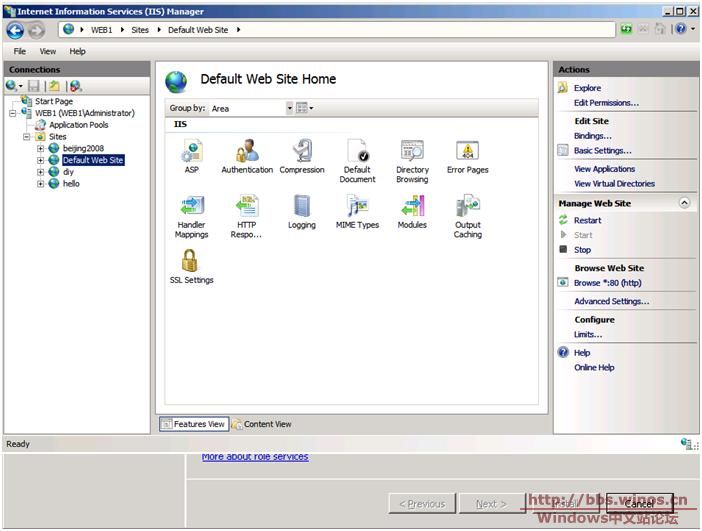Screen dimensions: 702x531
Task: Open the Default Document feature
Action: click(x=357, y=161)
